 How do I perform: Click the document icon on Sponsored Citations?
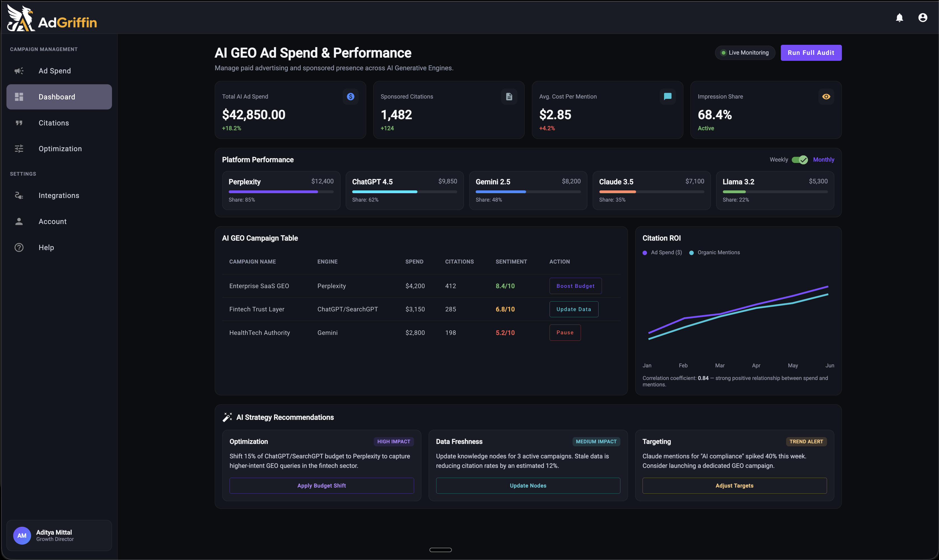click(509, 97)
